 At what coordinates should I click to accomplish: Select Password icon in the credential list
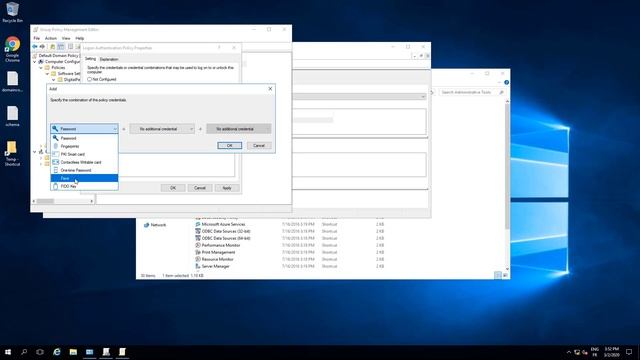tap(56, 138)
